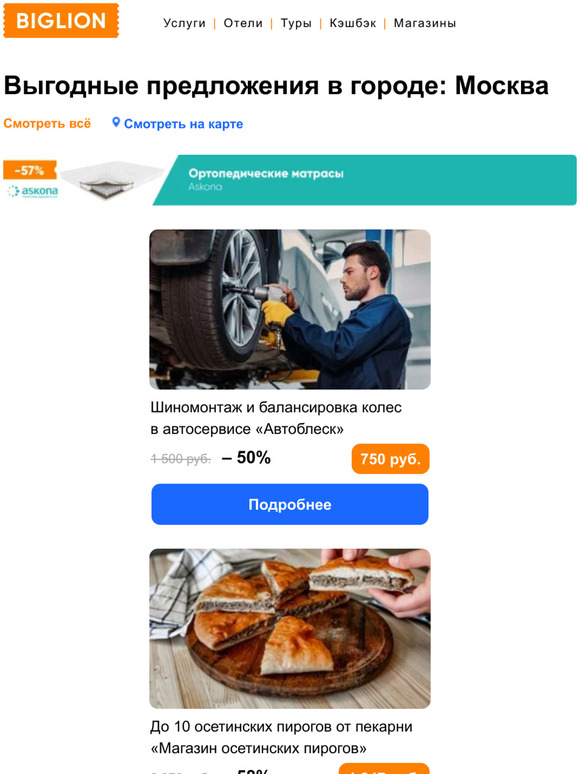
Task: Click the Askona logo
Action: coord(33,191)
